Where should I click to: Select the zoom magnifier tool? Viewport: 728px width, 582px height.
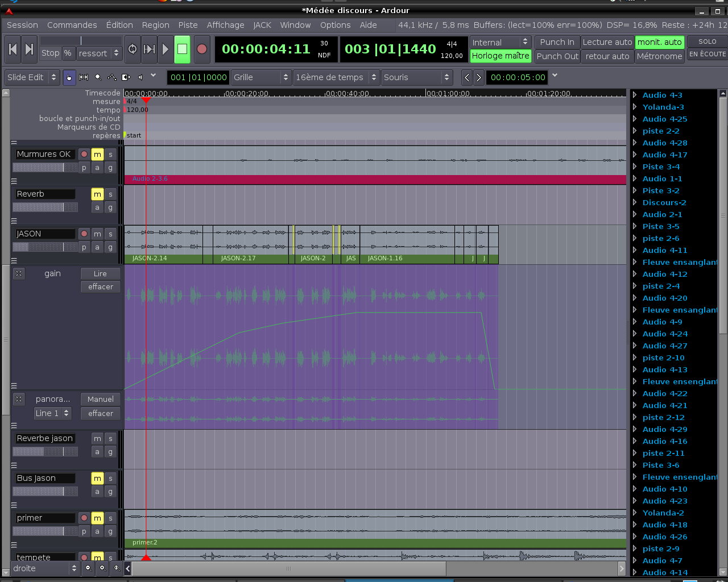[98, 77]
